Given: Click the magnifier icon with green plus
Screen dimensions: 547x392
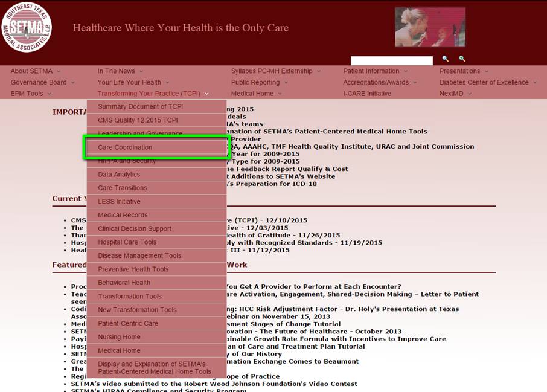Looking at the screenshot, I should [462, 59].
